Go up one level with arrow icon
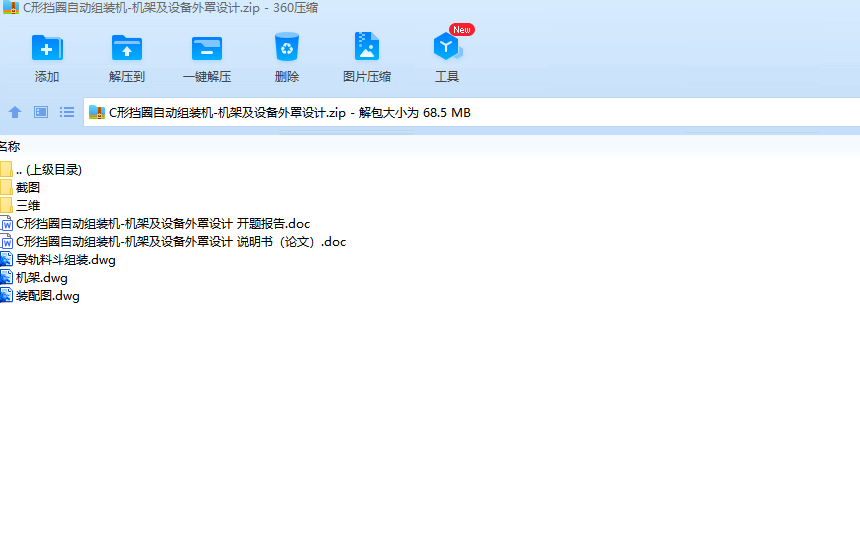This screenshot has width=860, height=536. [15, 112]
